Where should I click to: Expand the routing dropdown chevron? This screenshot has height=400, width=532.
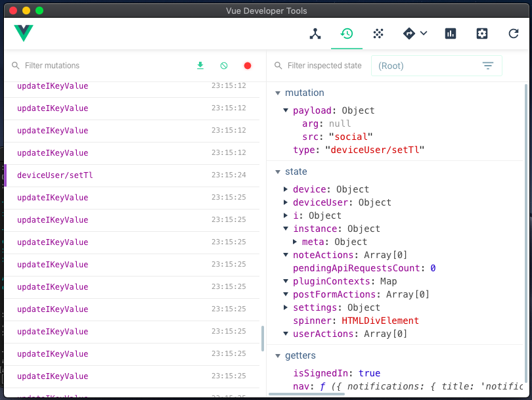[x=424, y=33]
